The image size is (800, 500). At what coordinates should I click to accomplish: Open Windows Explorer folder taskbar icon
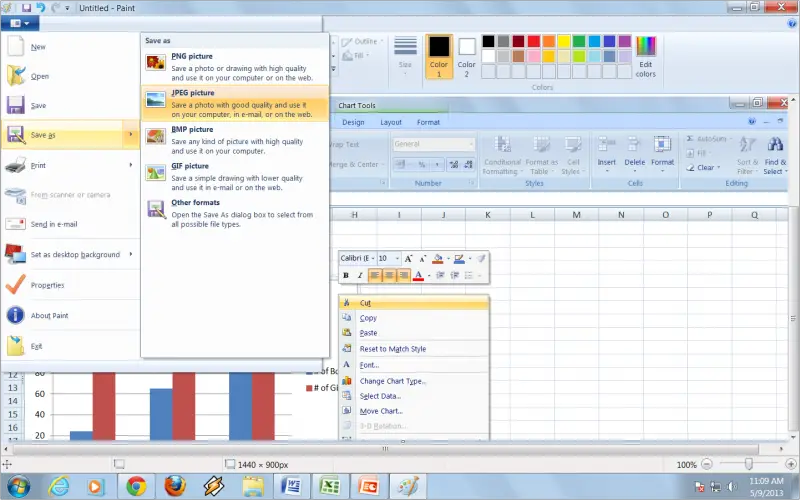253,486
